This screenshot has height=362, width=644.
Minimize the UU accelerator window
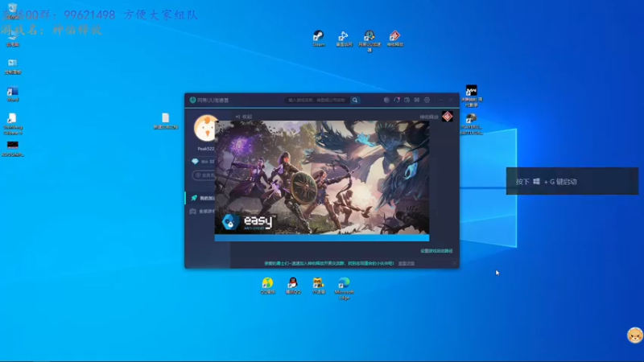pos(440,100)
